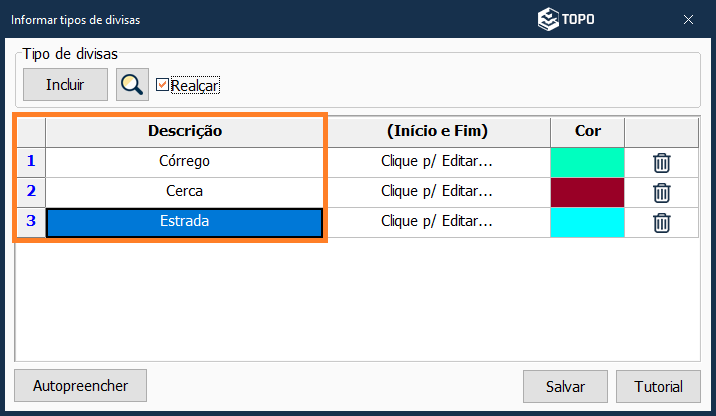Click 'Clique p/ Editar...' in Estrada row
The image size is (716, 416).
[x=438, y=222]
